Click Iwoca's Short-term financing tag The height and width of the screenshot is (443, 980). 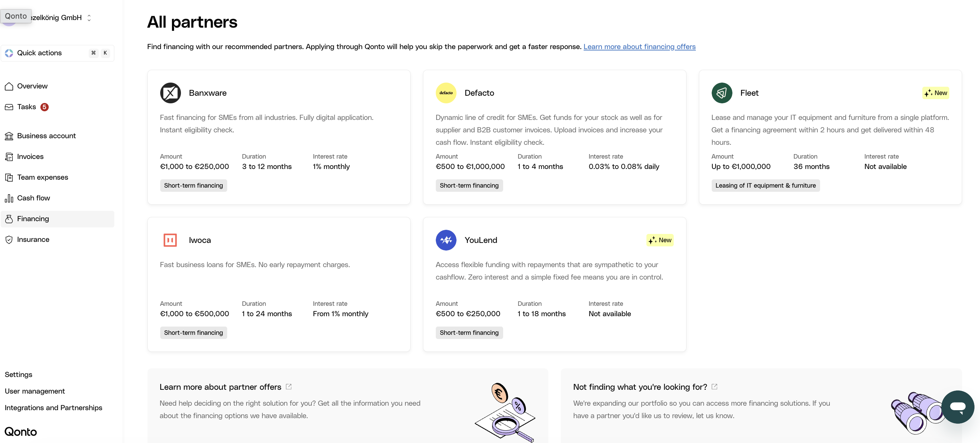pyautogui.click(x=193, y=333)
